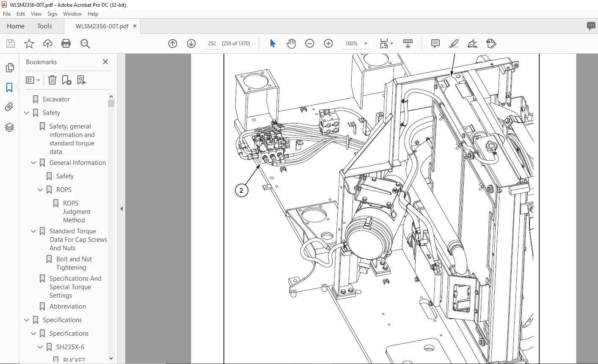This screenshot has width=598, height=364.
Task: Add a sticky note comment
Action: [x=435, y=44]
